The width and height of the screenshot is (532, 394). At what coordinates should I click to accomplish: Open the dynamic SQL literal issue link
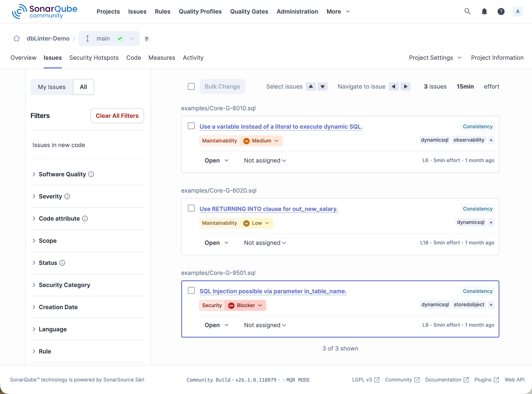pos(281,127)
